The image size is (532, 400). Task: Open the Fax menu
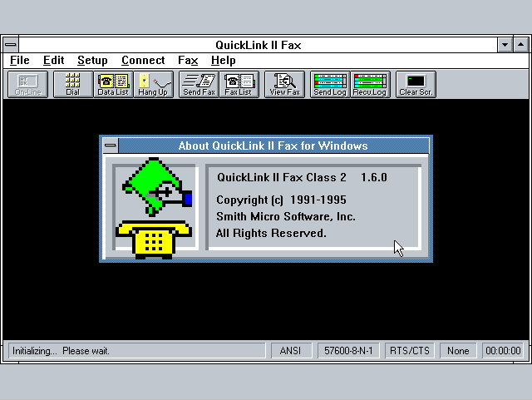tap(188, 61)
